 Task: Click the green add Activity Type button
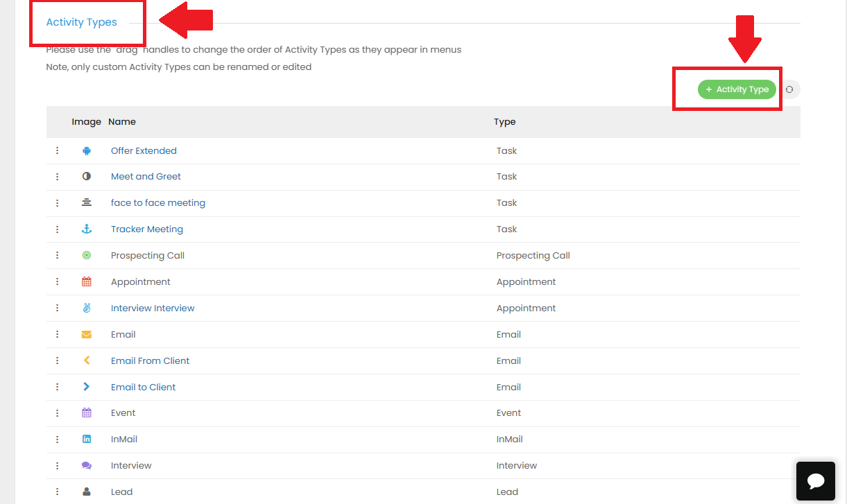click(x=737, y=89)
